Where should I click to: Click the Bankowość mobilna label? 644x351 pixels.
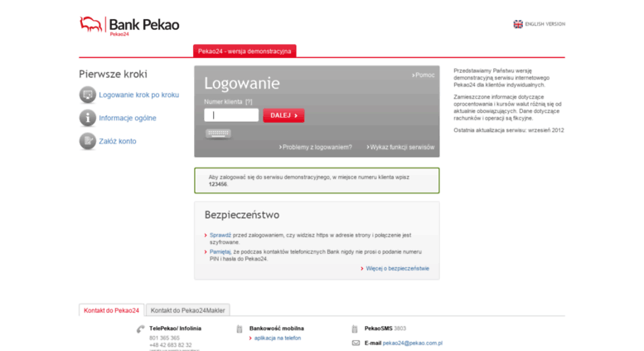(276, 329)
